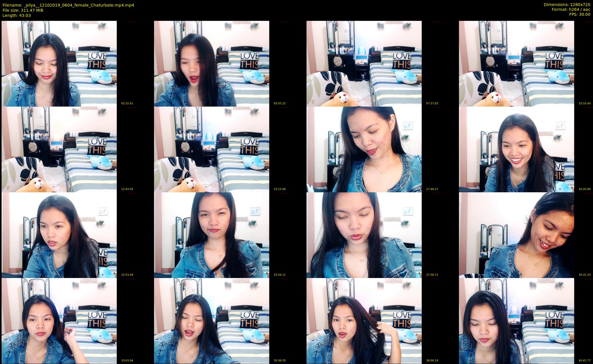Image resolution: width=593 pixels, height=364 pixels.
Task: Click the timestamp label 38:09.16
Action: pos(432,361)
